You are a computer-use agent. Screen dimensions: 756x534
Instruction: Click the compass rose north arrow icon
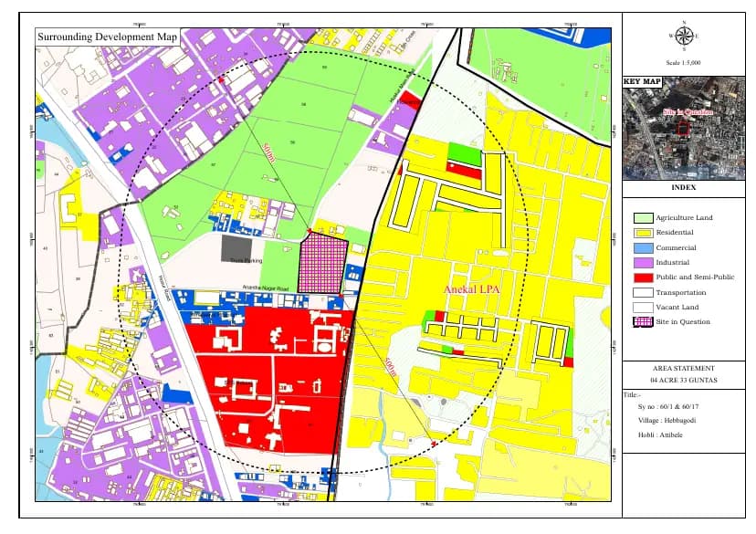(x=684, y=36)
